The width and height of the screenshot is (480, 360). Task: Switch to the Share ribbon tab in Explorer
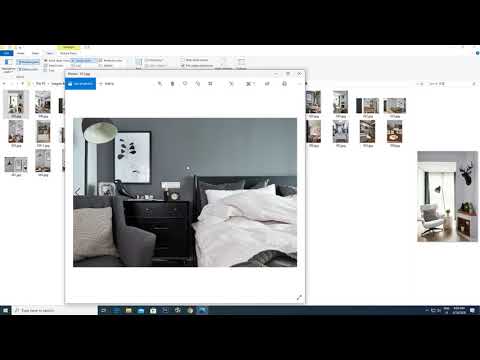[35, 53]
